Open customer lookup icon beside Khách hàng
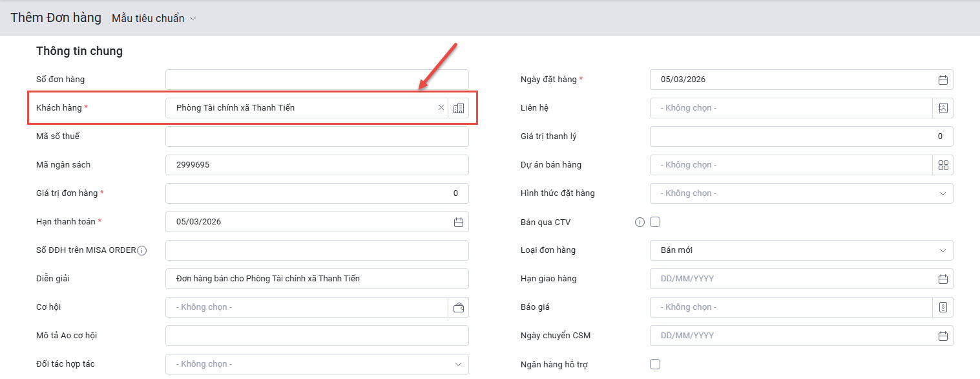The width and height of the screenshot is (980, 379). tap(459, 108)
